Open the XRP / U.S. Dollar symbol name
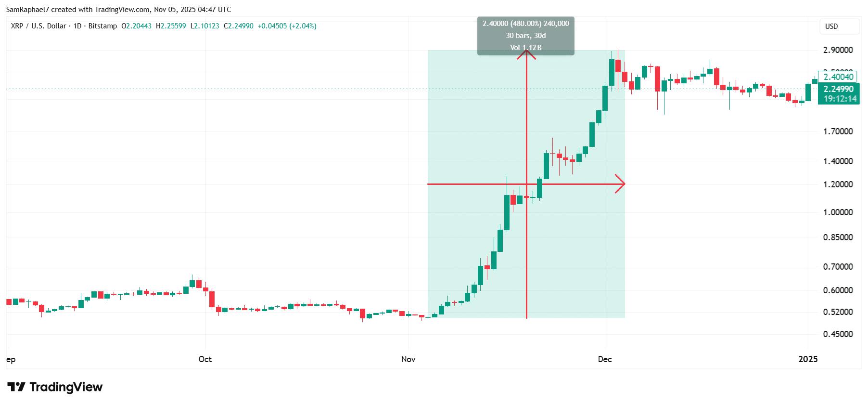The image size is (868, 405). coord(38,26)
